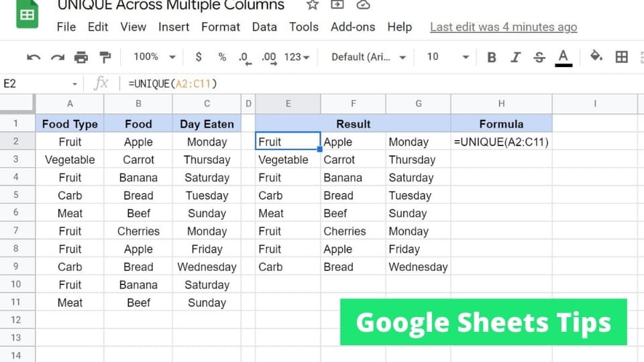Toggle Italic formatting
The height and width of the screenshot is (362, 644).
pos(515,57)
